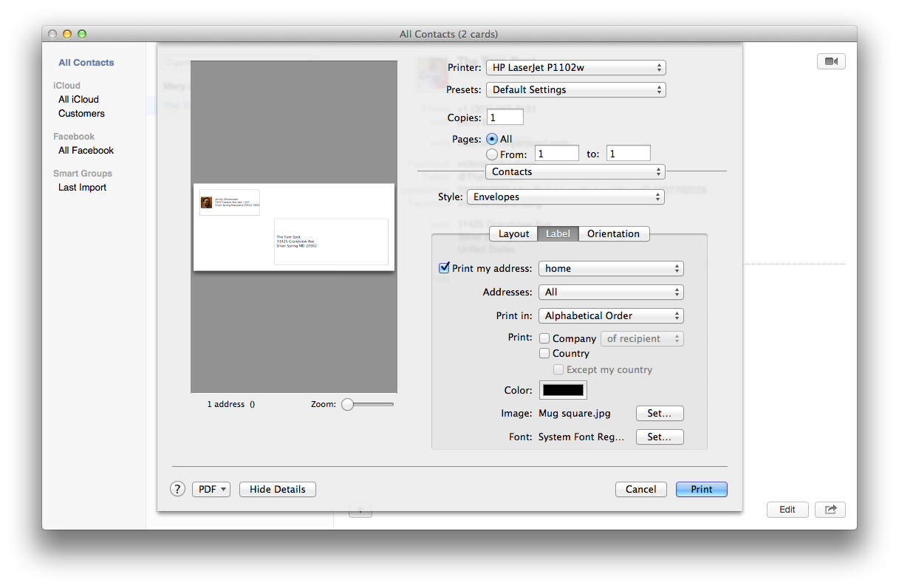The height and width of the screenshot is (588, 899).
Task: Uncheck Print my address checkbox
Action: pyautogui.click(x=444, y=268)
